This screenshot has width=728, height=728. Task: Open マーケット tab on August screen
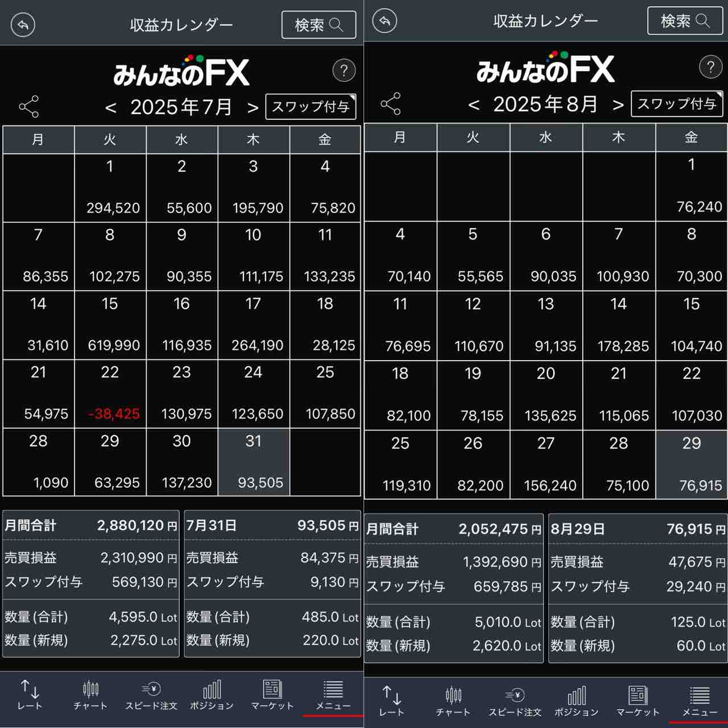click(638, 701)
